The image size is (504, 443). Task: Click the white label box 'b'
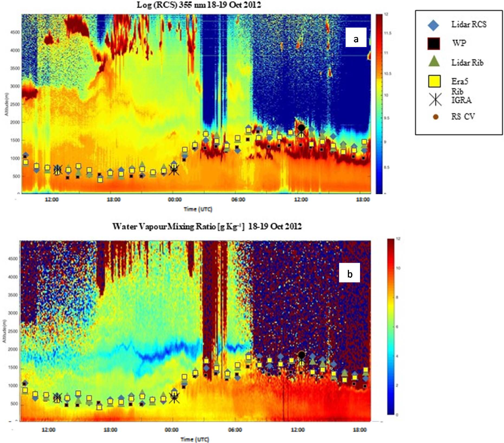coord(349,272)
